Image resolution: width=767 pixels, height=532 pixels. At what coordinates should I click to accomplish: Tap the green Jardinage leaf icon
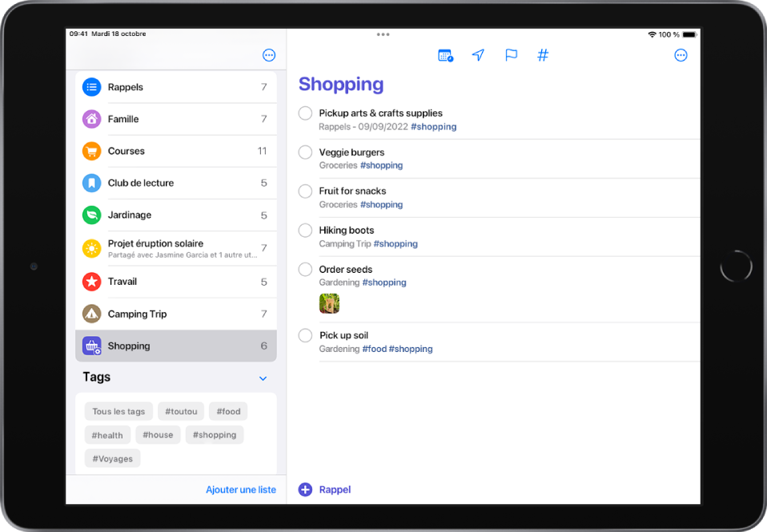click(x=92, y=215)
